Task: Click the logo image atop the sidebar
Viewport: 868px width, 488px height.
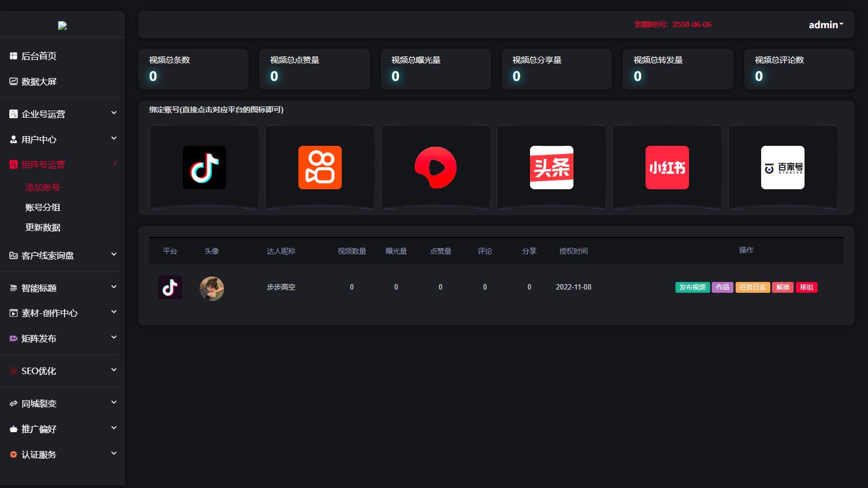Action: pyautogui.click(x=62, y=25)
